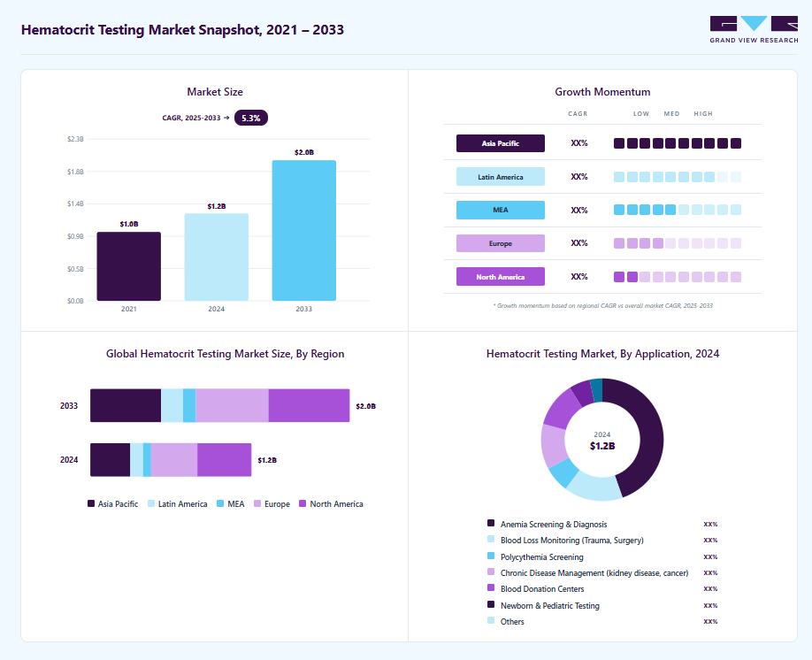Click the $2.0B label above 2033 bar
This screenshot has height=660, width=812.
click(304, 152)
